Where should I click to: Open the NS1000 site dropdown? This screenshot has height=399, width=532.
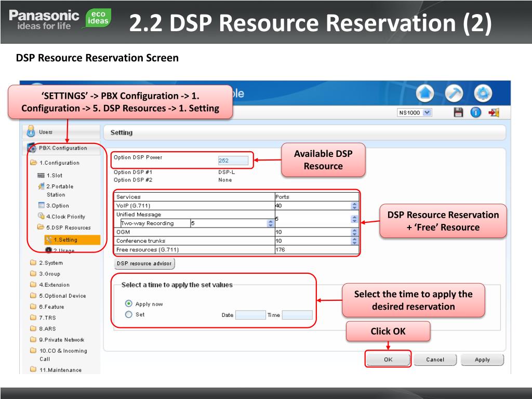click(414, 113)
